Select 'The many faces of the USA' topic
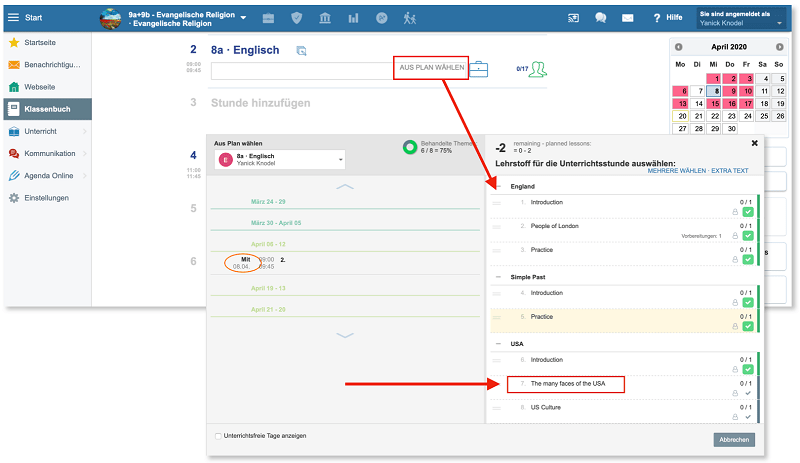Image resolution: width=800 pixels, height=463 pixels. pyautogui.click(x=568, y=384)
